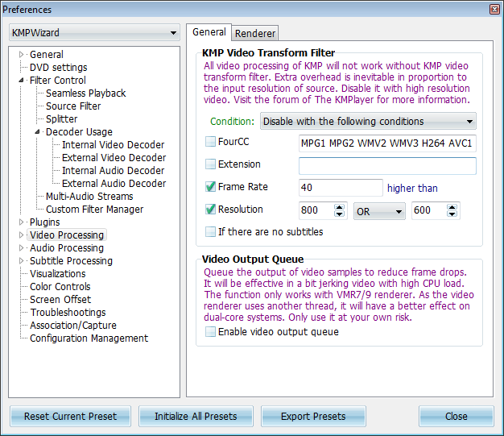This screenshot has height=436, width=504.
Task: Select Internal Video Decoder item
Action: (114, 144)
